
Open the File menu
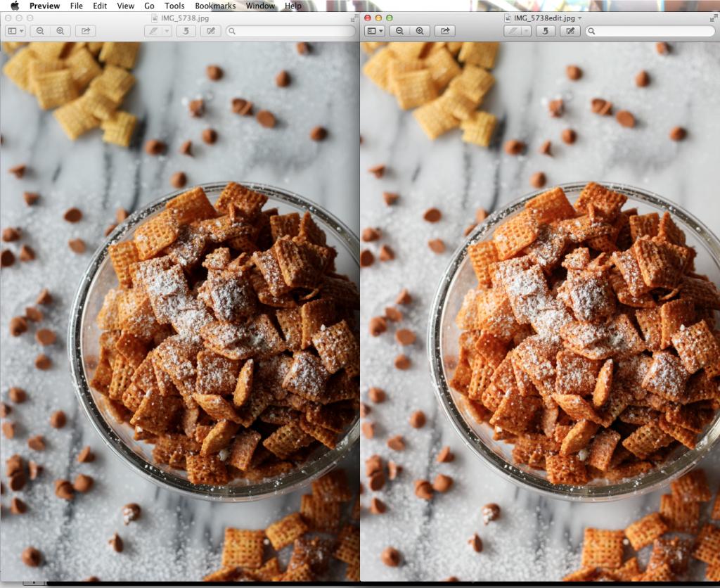(76, 6)
